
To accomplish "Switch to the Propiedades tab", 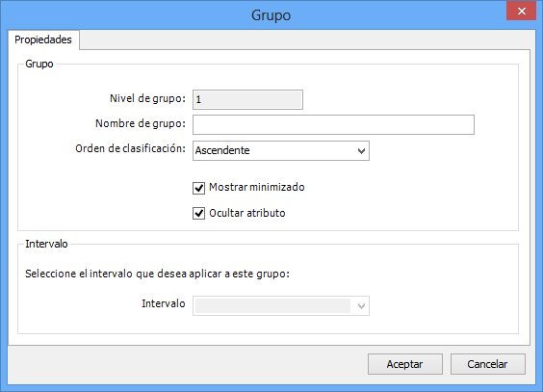I will pos(43,39).
